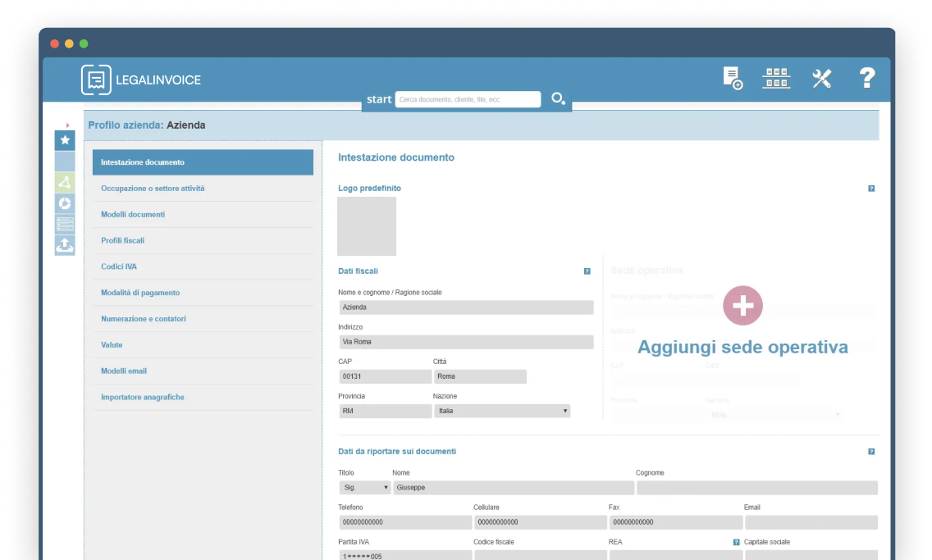Click the question mark help icon
932x560 pixels.
[867, 78]
